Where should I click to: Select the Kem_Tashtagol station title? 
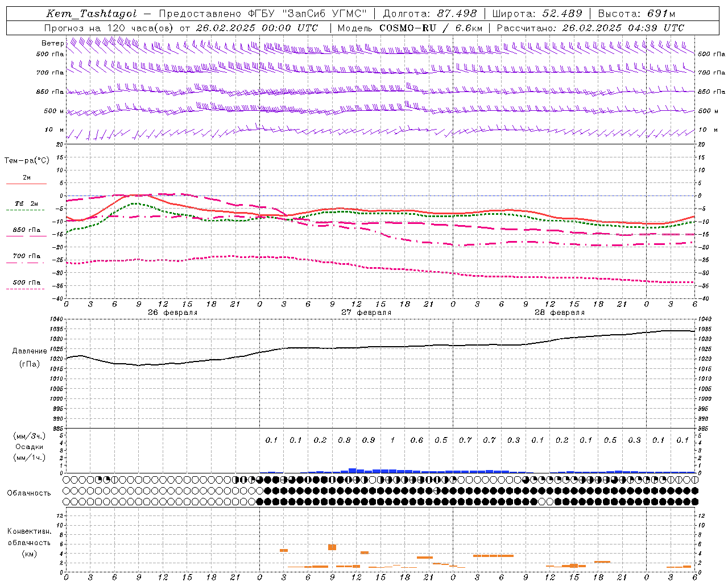click(91, 14)
